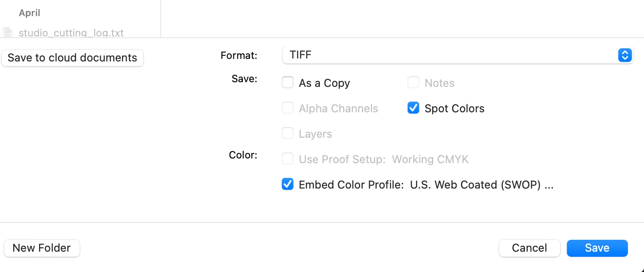Click the Working CMYK proof text

(430, 159)
